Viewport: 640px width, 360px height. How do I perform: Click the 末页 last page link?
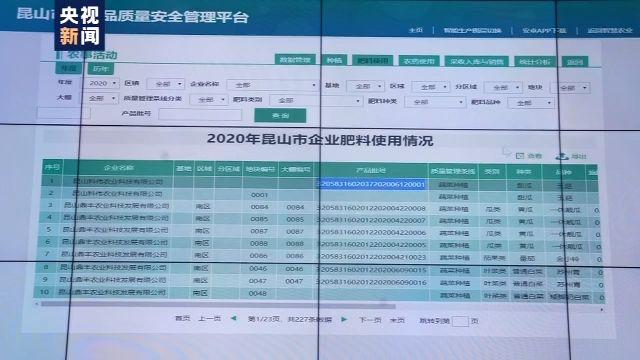(x=397, y=320)
